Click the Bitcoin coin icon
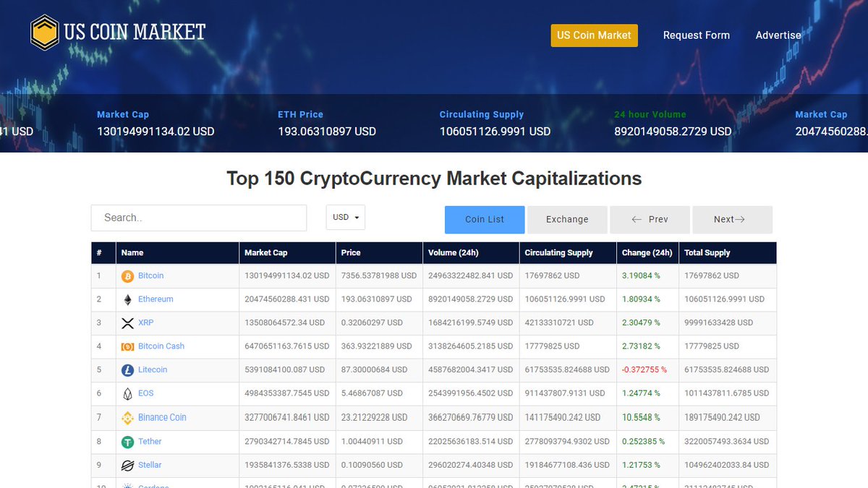Screen dimensions: 868x488 (x=127, y=276)
